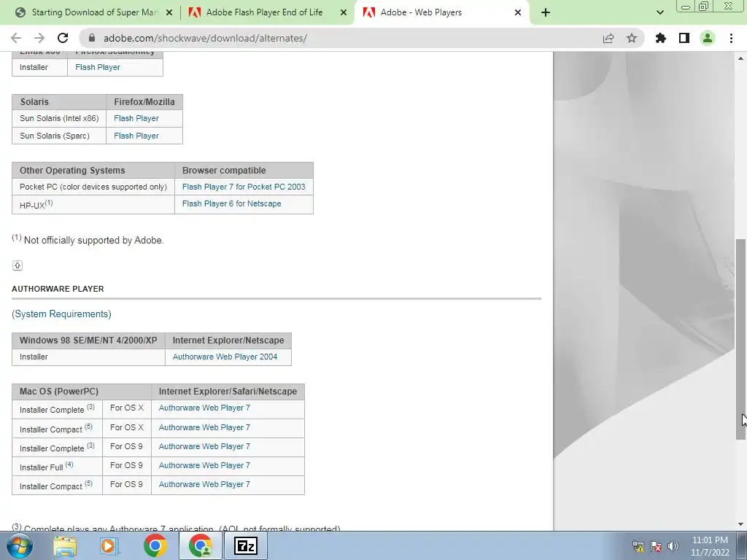747x560 pixels.
Task: Open Authorware Web Player 7 for Installer Complete OS X
Action: point(204,408)
